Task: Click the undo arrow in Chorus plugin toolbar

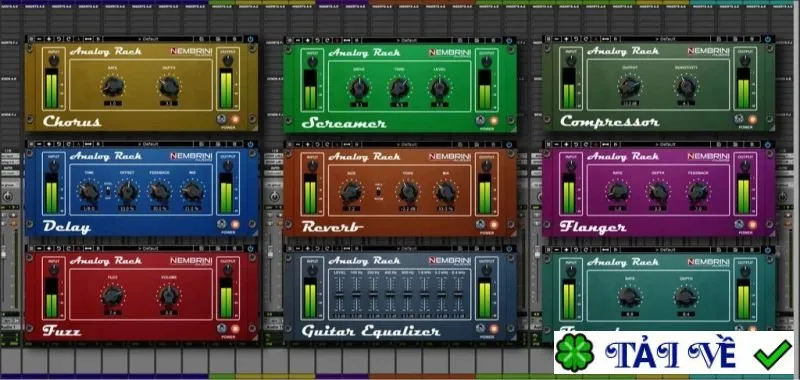Action: [59, 39]
